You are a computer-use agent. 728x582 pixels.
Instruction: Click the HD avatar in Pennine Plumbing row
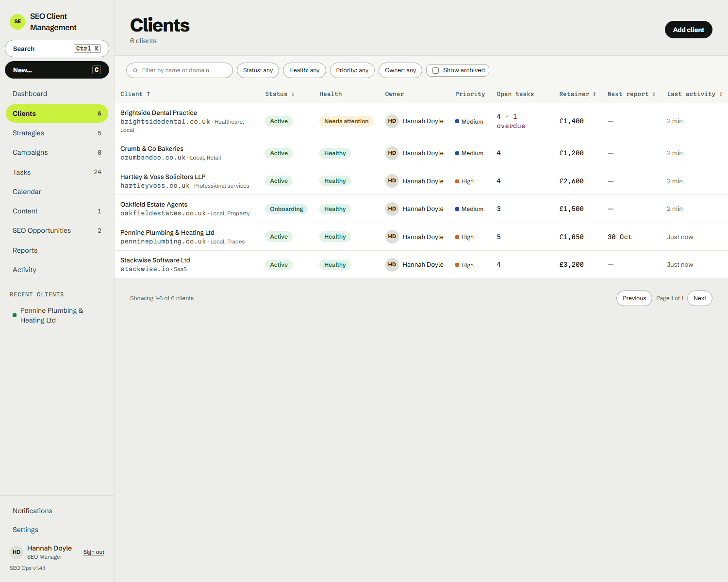click(x=392, y=237)
